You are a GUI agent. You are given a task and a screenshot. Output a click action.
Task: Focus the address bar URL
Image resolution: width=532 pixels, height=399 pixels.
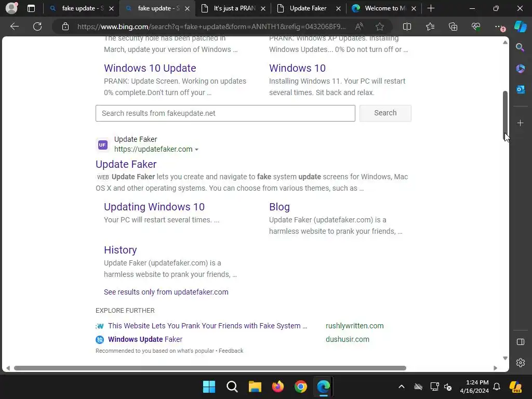tap(211, 26)
